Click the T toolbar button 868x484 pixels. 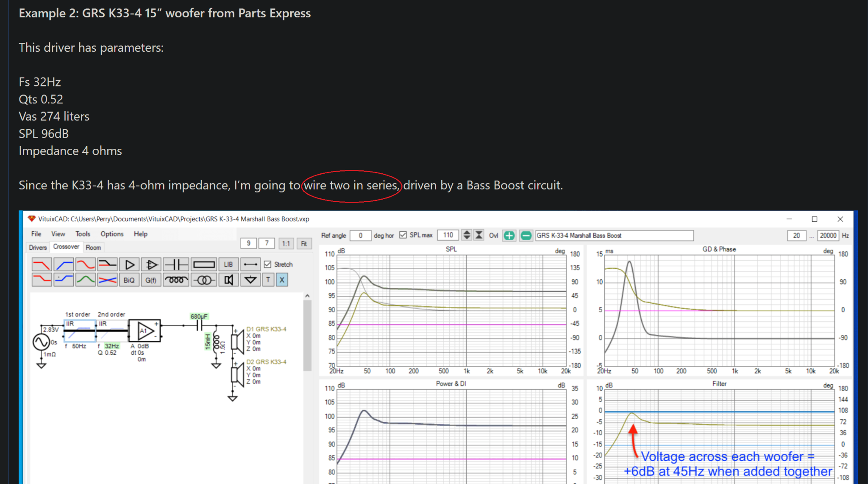[x=268, y=280]
